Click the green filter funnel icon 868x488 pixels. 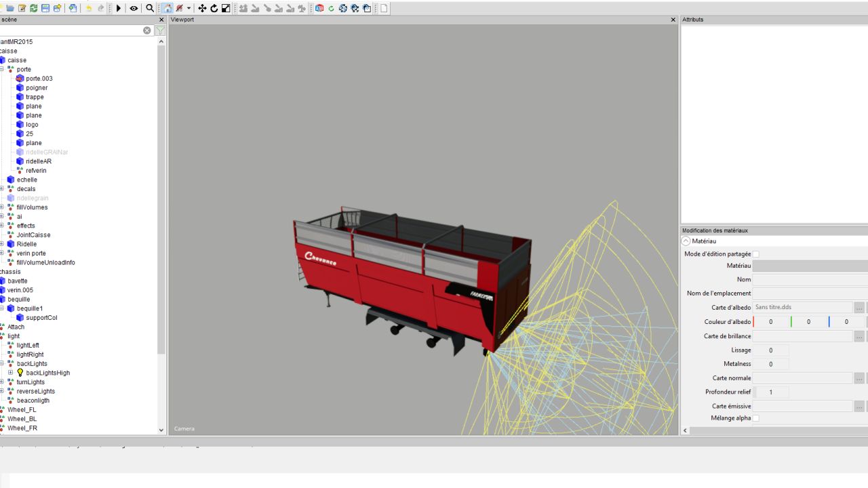[x=160, y=30]
